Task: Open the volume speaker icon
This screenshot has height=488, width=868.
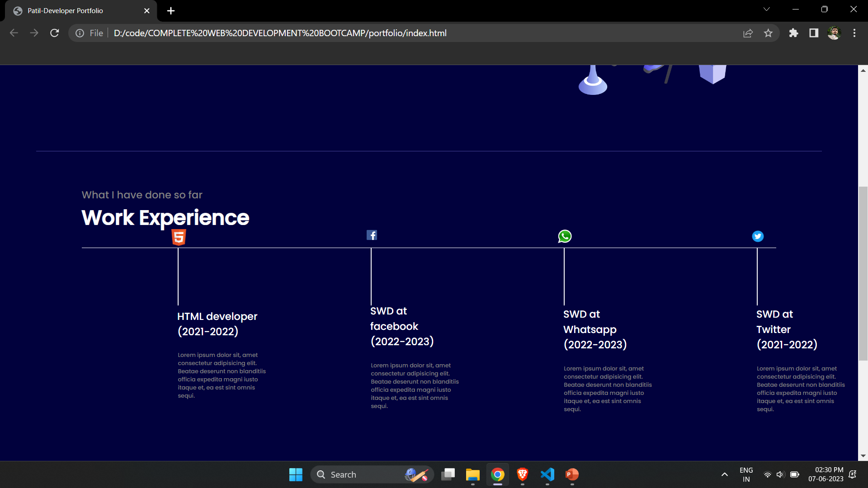Action: (780, 474)
